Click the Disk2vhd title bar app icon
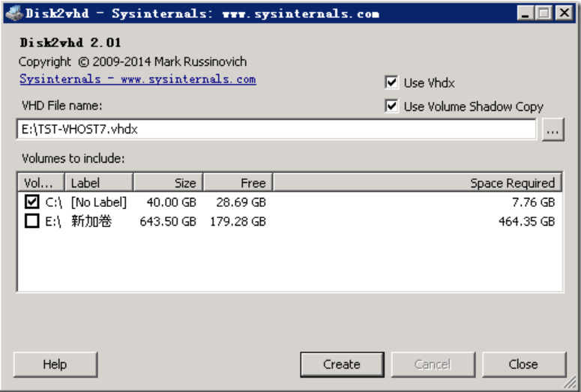This screenshot has width=581, height=392. point(14,13)
